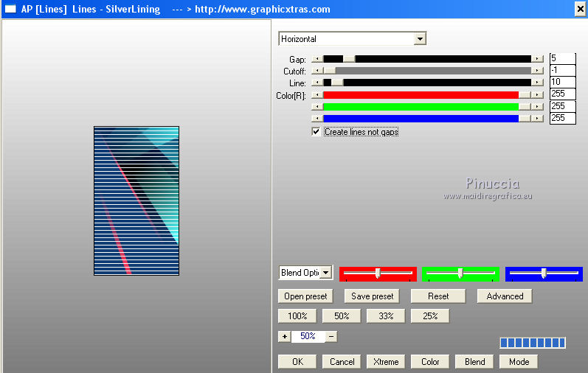Click the green color value field
The width and height of the screenshot is (588, 373).
point(562,106)
